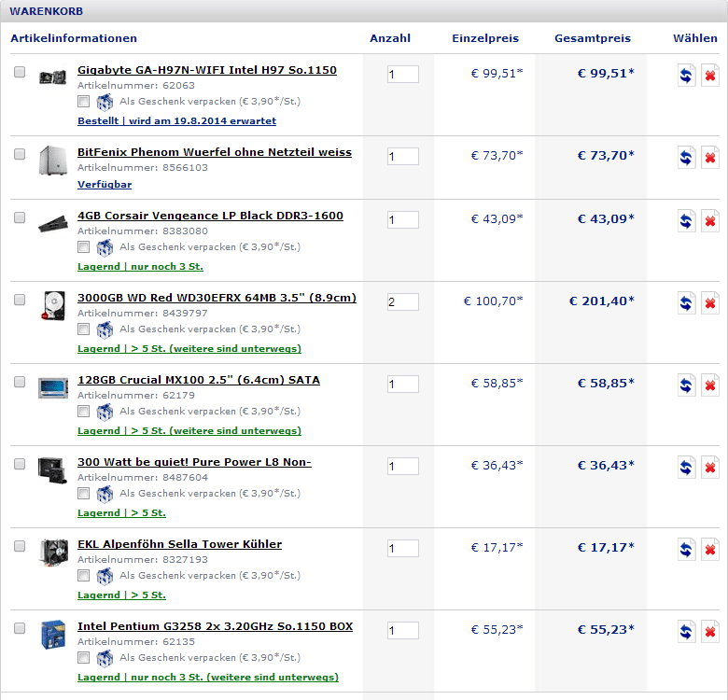Image resolution: width=728 pixels, height=700 pixels.
Task: Select the EKL Alpenföhn row checkbox
Action: 20,546
